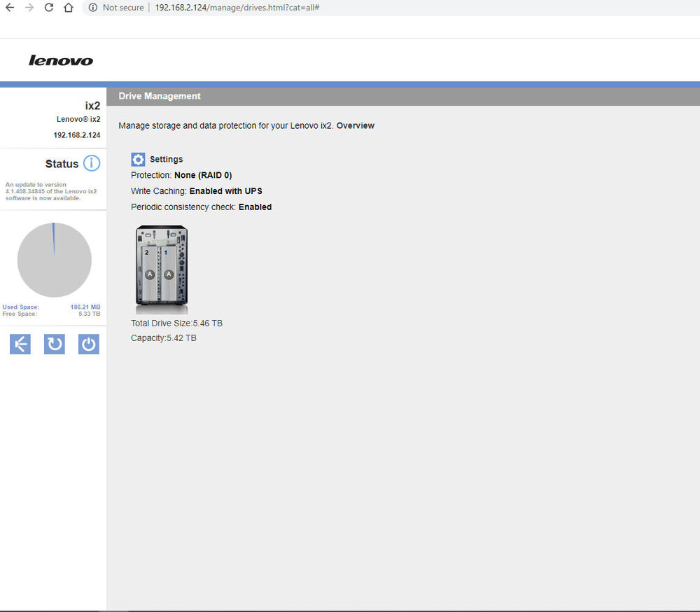The width and height of the screenshot is (700, 612).
Task: Select drive bay 2 in the device image
Action: 150,272
